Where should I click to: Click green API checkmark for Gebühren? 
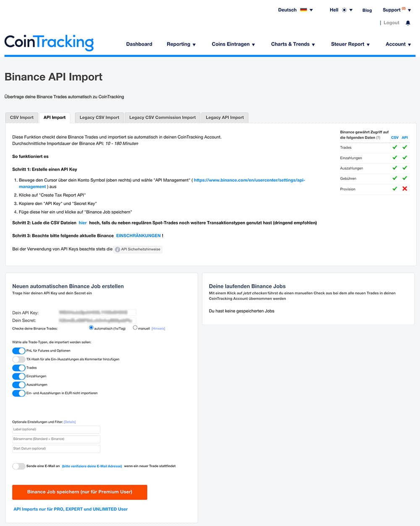click(x=405, y=178)
